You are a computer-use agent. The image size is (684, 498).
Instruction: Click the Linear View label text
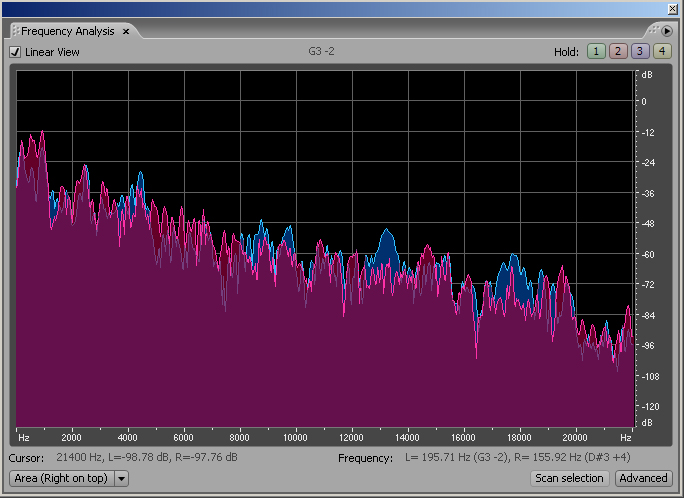[52, 52]
